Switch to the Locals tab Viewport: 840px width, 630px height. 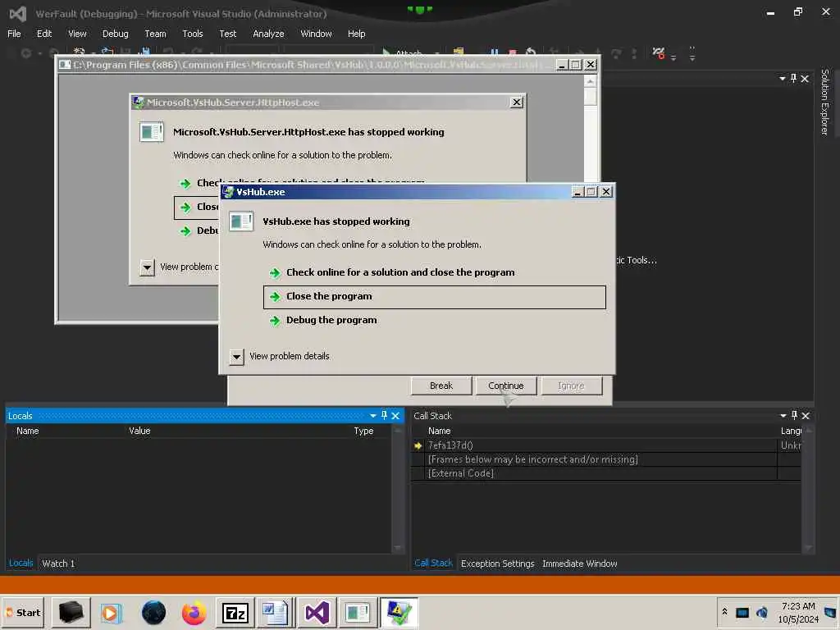pos(21,563)
